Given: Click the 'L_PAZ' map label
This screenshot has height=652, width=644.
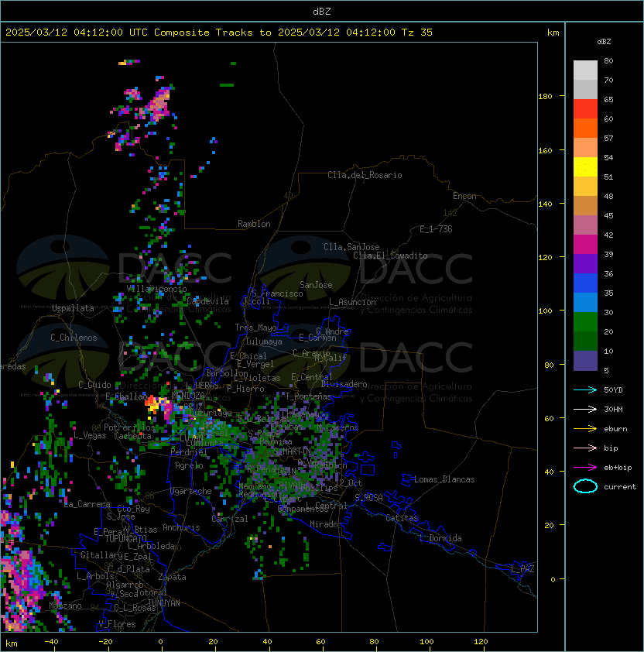Looking at the screenshot, I should click(x=522, y=569).
